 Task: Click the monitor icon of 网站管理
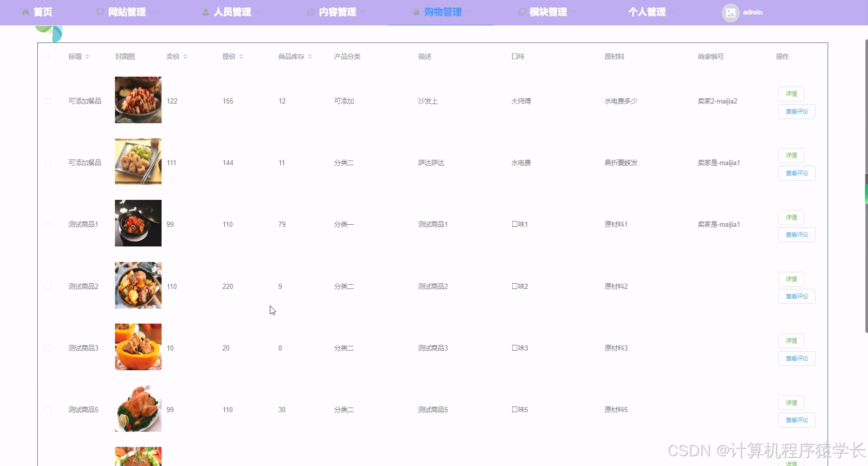(100, 12)
